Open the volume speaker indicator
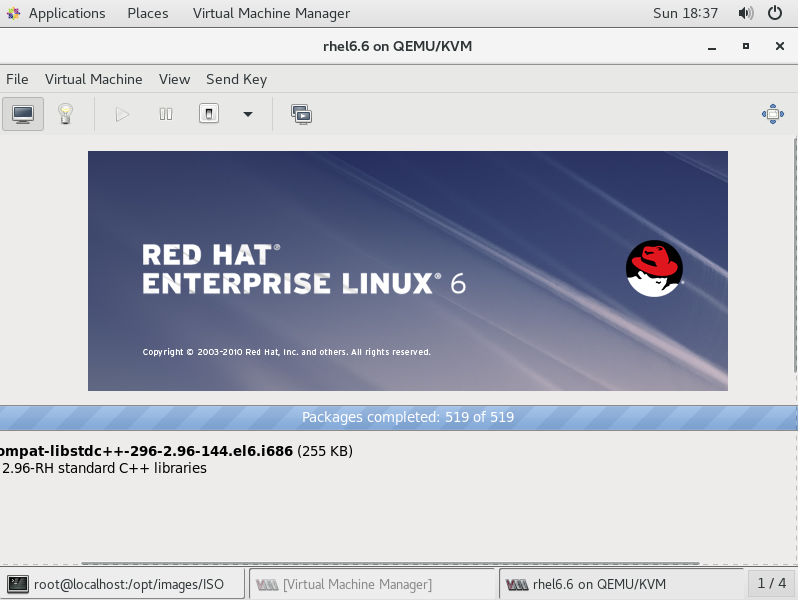The width and height of the screenshot is (798, 600). pyautogui.click(x=746, y=13)
